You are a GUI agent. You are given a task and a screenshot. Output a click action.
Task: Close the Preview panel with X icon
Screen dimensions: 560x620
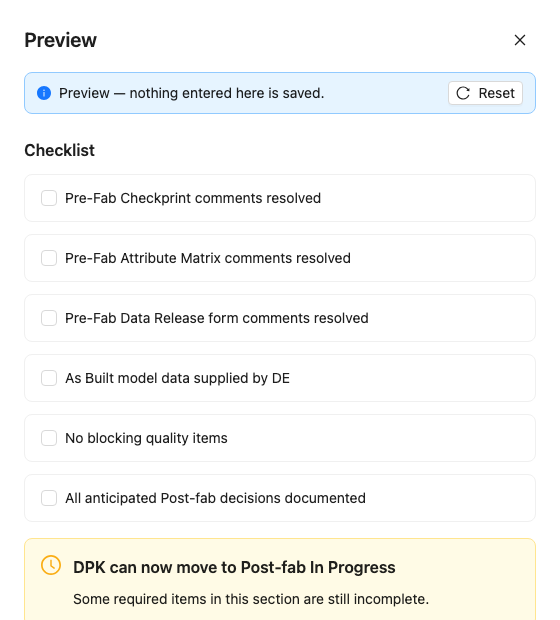point(520,40)
